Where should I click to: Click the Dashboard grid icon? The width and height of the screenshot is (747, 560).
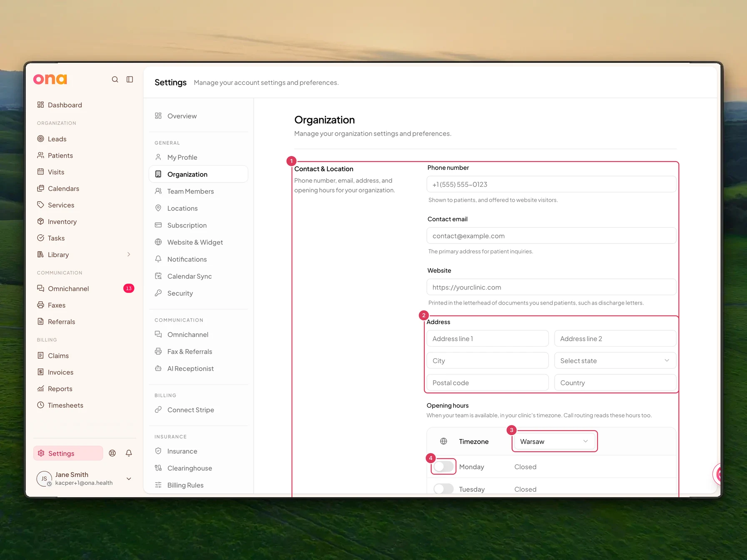[40, 105]
